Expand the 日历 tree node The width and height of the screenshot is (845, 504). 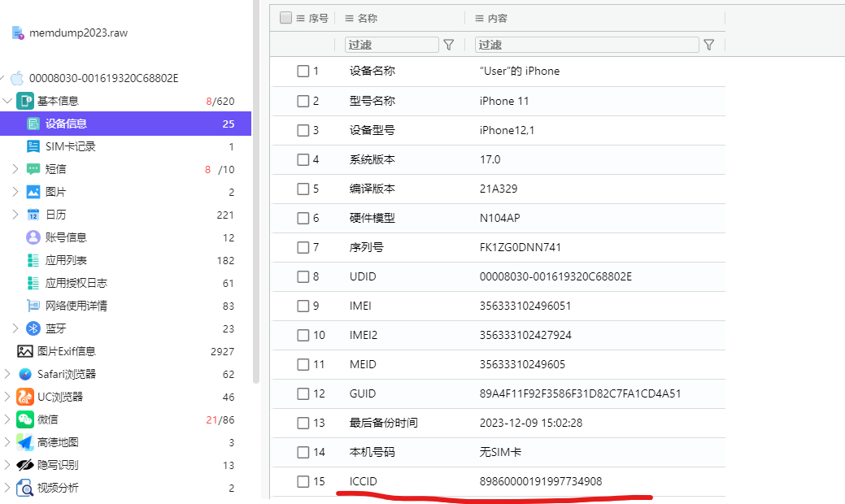pos(15,215)
